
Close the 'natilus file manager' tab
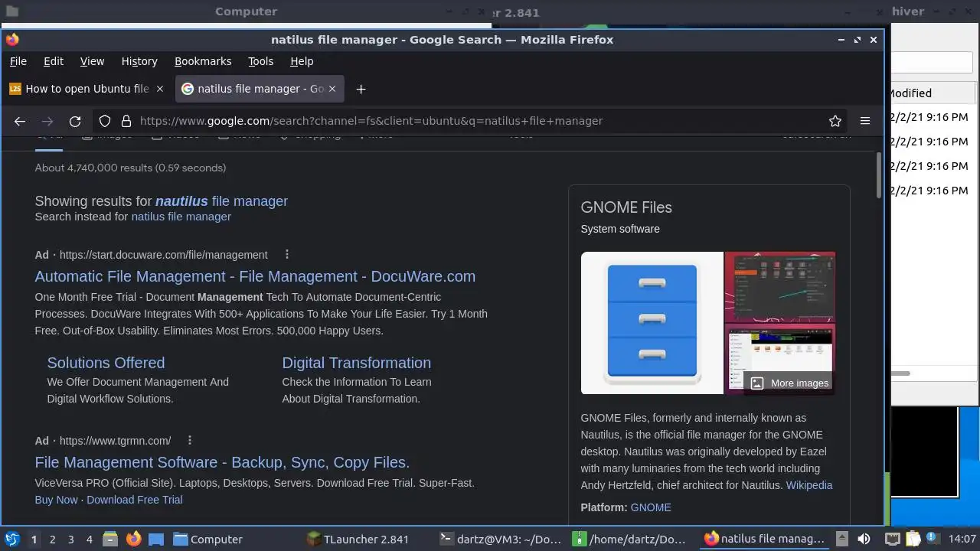tap(332, 89)
